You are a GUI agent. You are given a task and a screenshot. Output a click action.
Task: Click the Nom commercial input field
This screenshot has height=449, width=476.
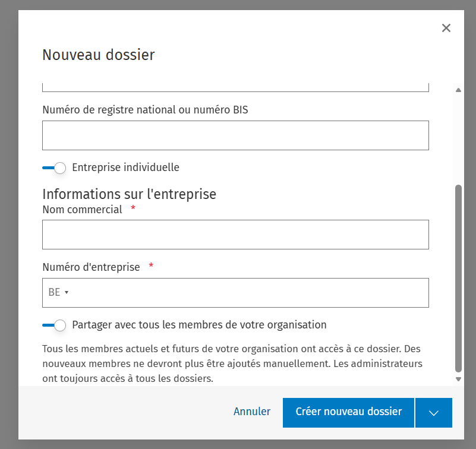235,235
